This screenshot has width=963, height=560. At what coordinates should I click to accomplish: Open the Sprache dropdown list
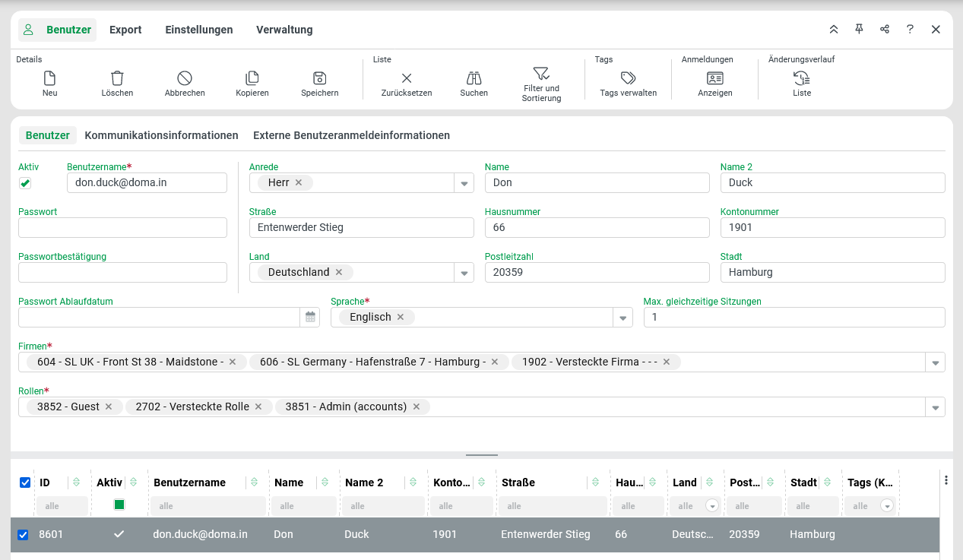(x=622, y=318)
